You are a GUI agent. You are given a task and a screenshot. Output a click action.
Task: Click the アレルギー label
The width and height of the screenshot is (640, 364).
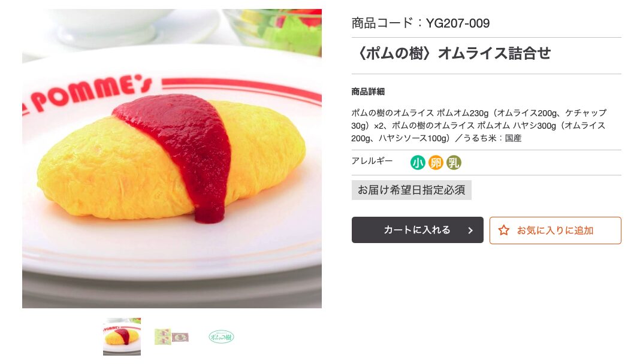[372, 161]
